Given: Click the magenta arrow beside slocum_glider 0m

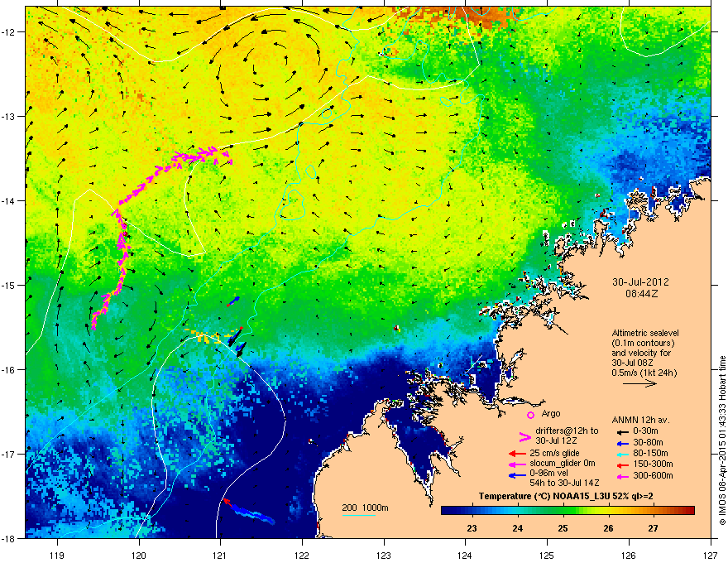Looking at the screenshot, I should pyautogui.click(x=517, y=464).
